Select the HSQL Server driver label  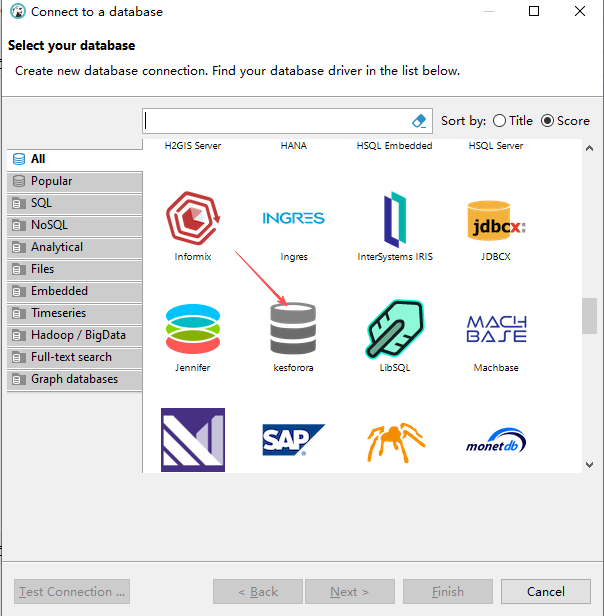pos(496,146)
